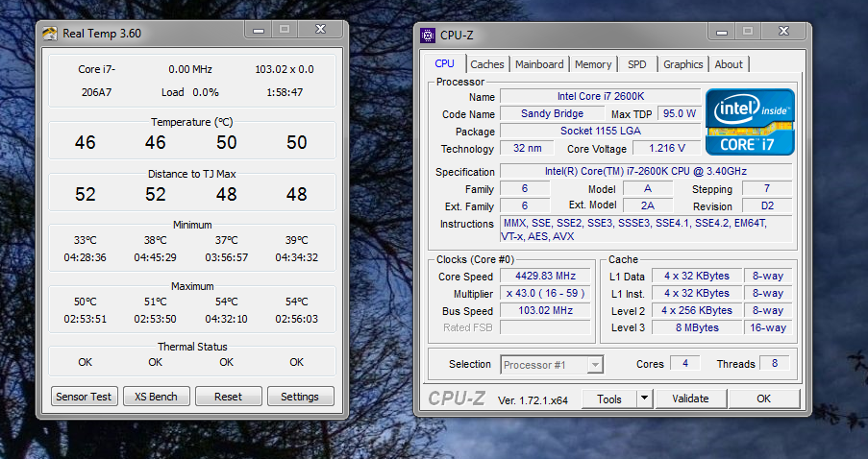Click the CPUID '206A7' in Real Temp

(96, 92)
